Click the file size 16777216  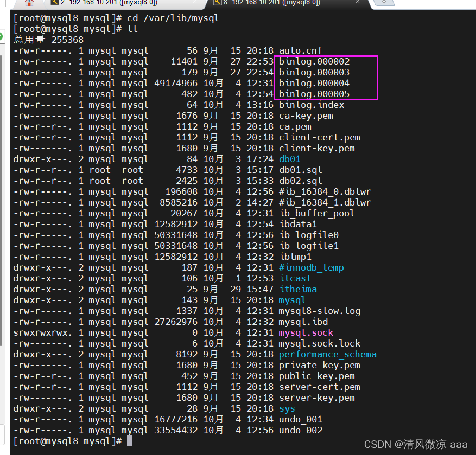click(176, 420)
